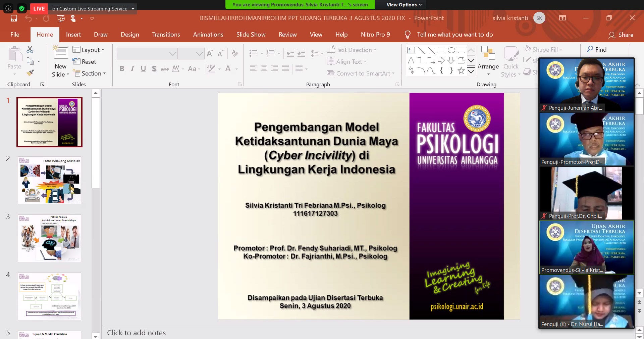Choose the five-point star shape
Image resolution: width=644 pixels, height=339 pixels.
click(x=462, y=70)
